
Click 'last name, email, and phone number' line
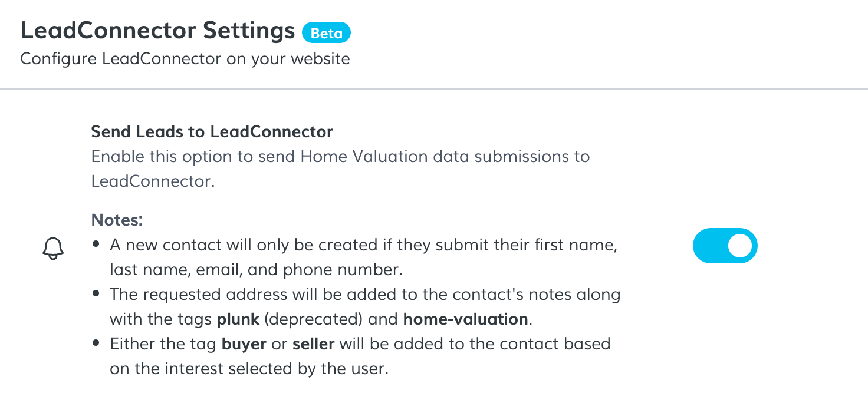tap(256, 270)
